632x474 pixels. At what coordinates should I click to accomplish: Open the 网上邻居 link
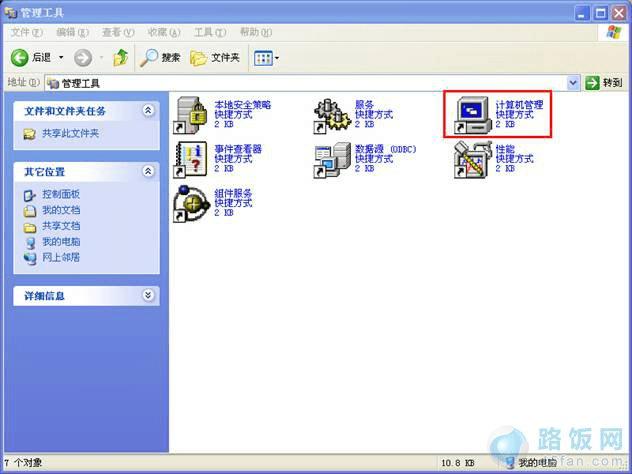point(61,257)
